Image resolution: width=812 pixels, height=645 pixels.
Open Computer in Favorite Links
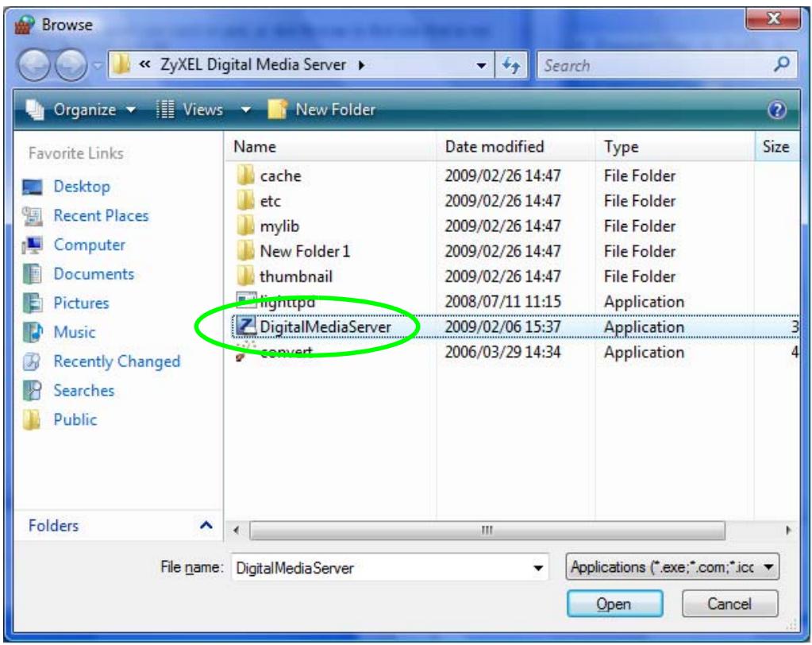pyautogui.click(x=89, y=245)
